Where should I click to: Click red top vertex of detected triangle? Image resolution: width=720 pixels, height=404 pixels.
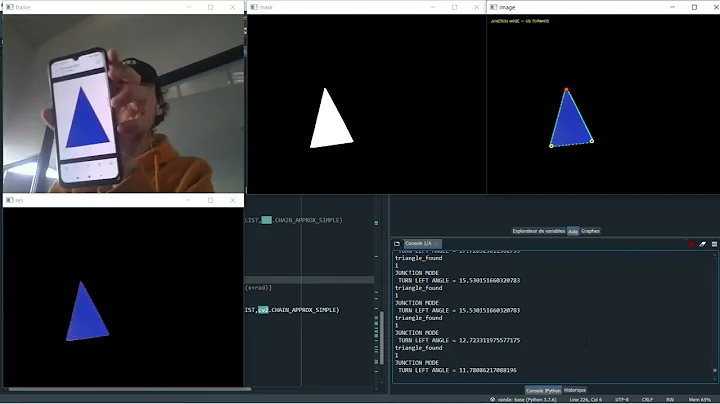pyautogui.click(x=566, y=90)
